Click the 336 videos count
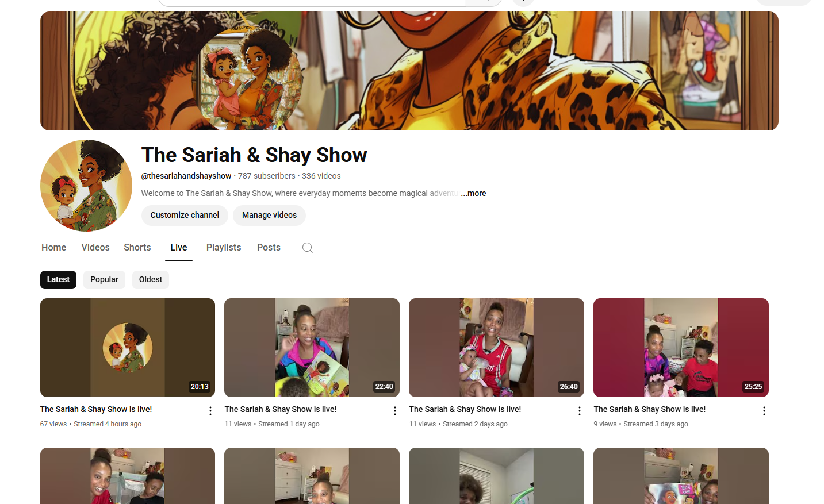This screenshot has height=504, width=824. pos(321,176)
